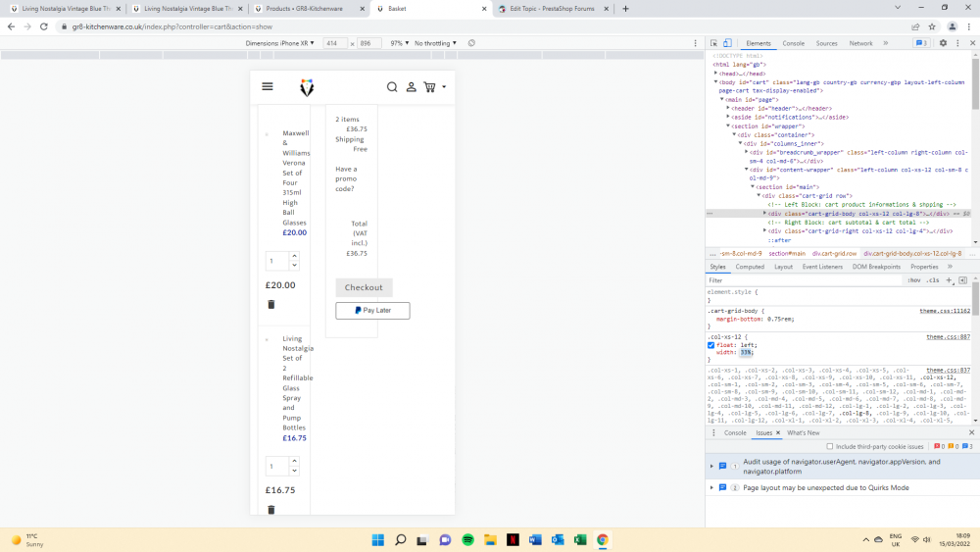Open the search magnifier icon in the page header
This screenshot has width=980, height=552.
tap(392, 87)
